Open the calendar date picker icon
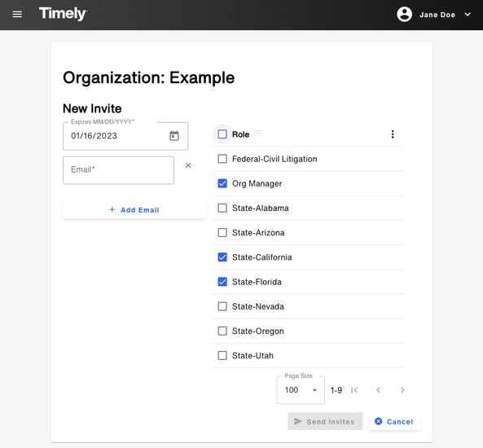 [174, 135]
